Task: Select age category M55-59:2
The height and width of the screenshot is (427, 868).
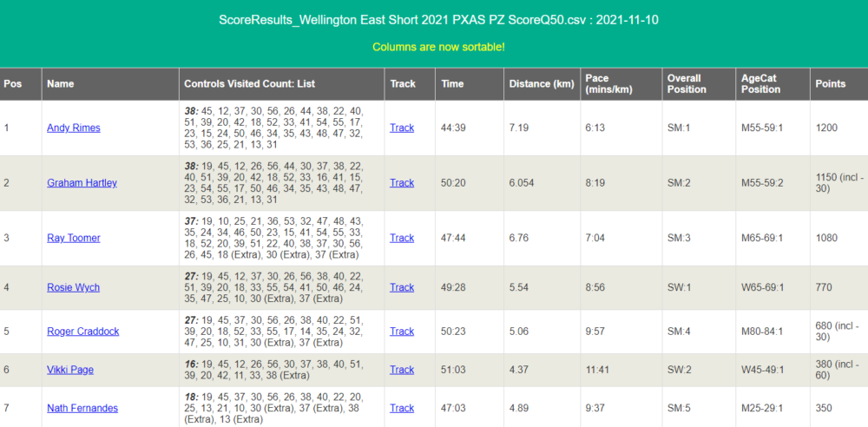Action: point(762,183)
